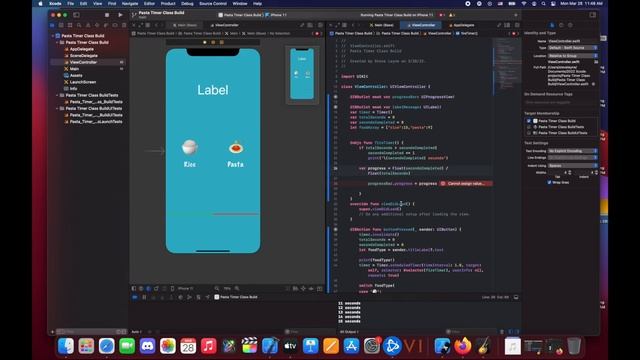Open the test navigator tab
This screenshot has height=360, width=640.
click(x=97, y=25)
